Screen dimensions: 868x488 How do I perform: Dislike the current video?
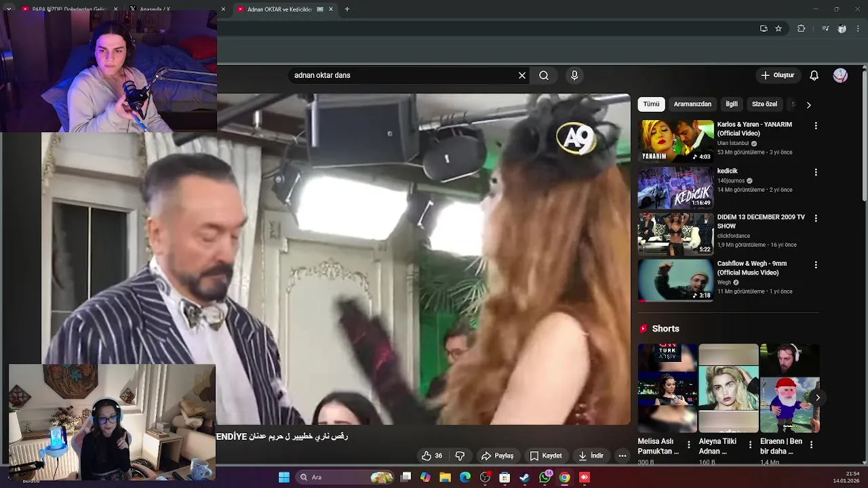[460, 455]
